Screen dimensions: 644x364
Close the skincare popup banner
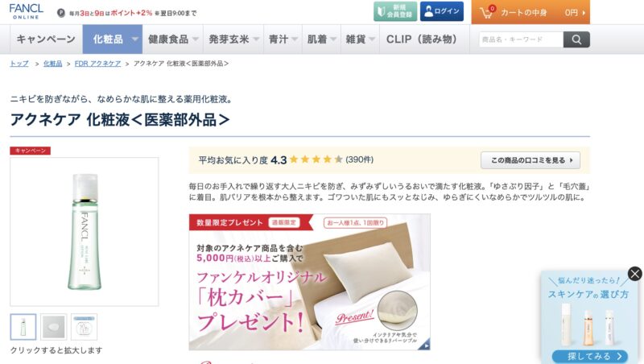[x=634, y=274]
